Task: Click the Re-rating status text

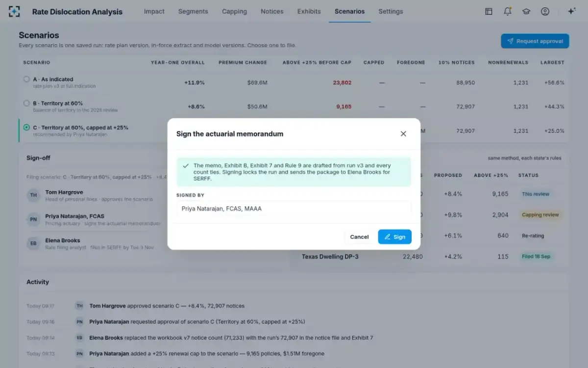Action: coord(533,236)
